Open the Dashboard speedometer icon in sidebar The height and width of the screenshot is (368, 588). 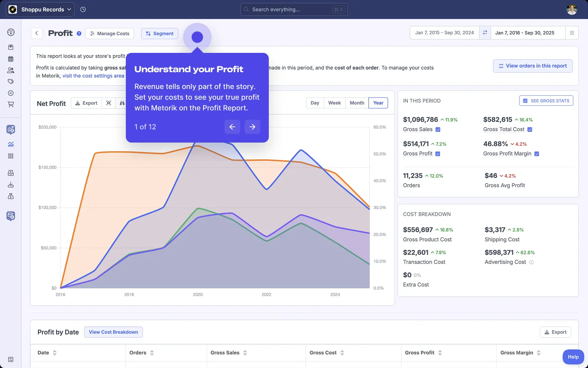(x=11, y=32)
